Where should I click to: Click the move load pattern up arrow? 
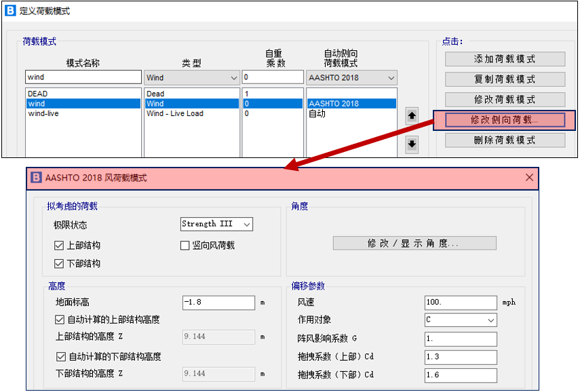coord(412,116)
